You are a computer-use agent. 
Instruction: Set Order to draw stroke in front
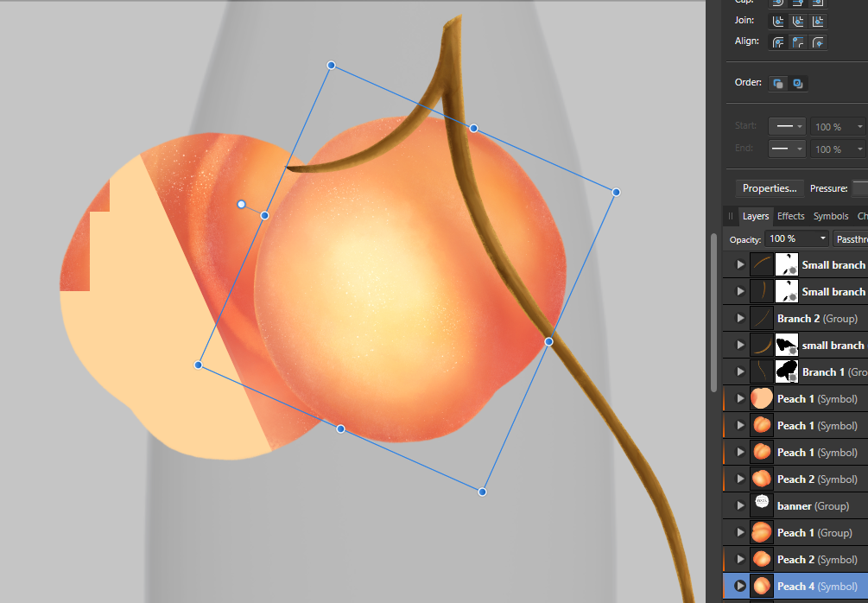798,84
